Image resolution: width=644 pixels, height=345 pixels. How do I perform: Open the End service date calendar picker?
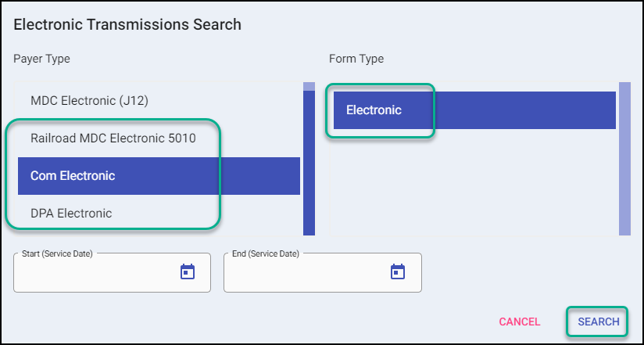click(398, 272)
